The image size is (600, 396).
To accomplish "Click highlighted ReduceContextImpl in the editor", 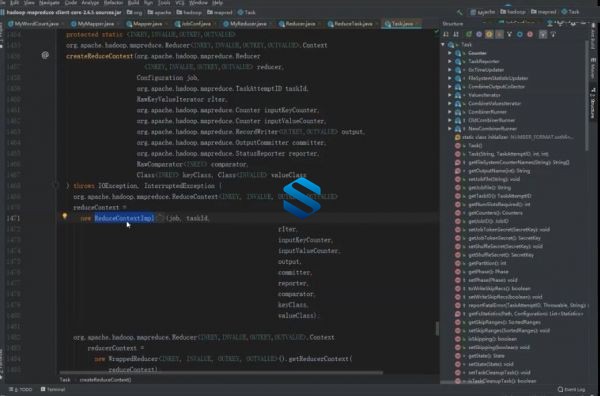I will coord(124,218).
